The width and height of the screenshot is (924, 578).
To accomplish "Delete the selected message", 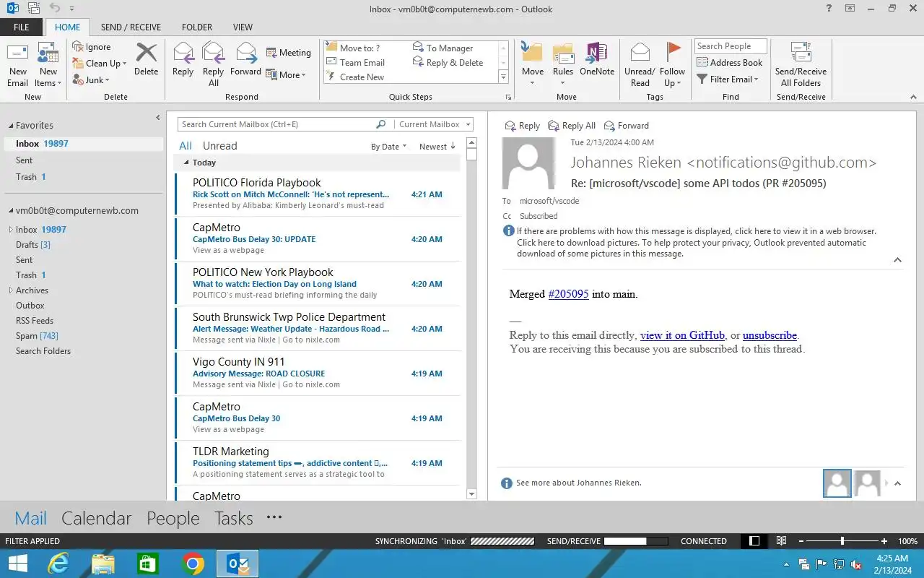I will pyautogui.click(x=146, y=59).
